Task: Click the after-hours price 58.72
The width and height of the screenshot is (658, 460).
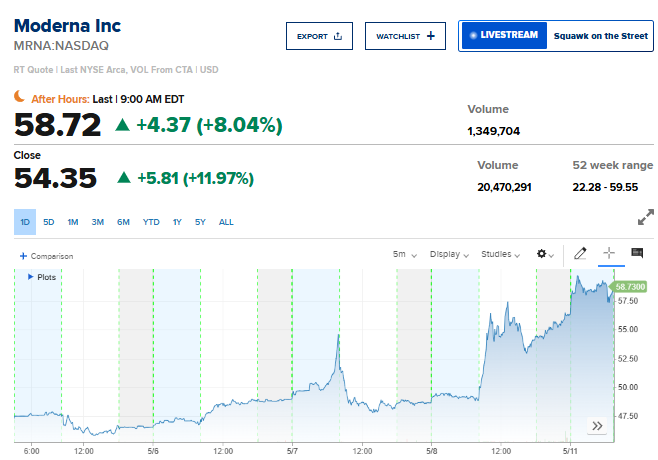Action: (57, 125)
